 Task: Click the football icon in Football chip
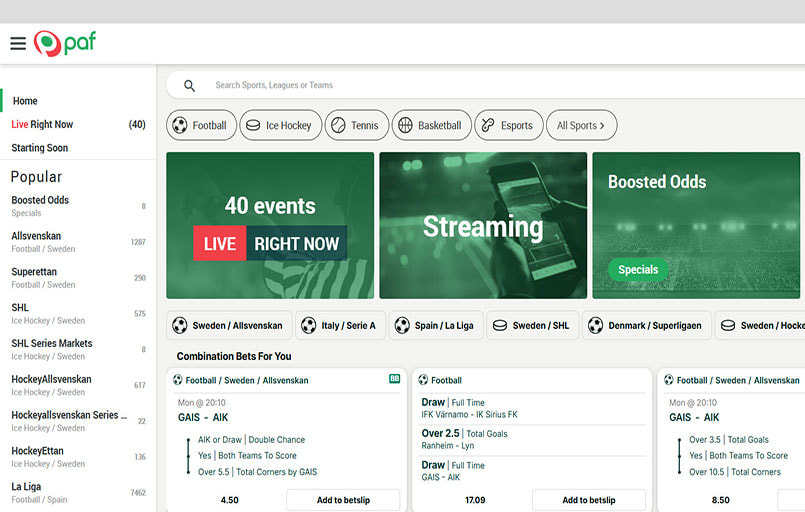(180, 125)
